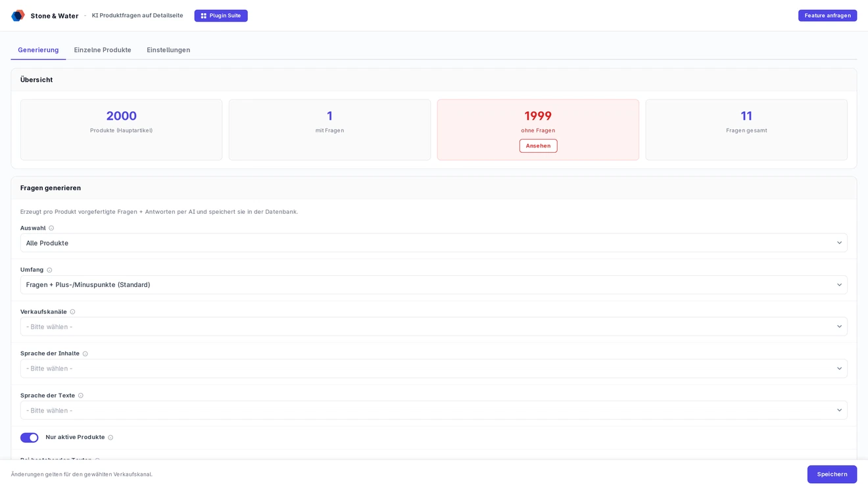Show info icon next to Sprache der Texte
Screen dimensions: 868x489
81,396
